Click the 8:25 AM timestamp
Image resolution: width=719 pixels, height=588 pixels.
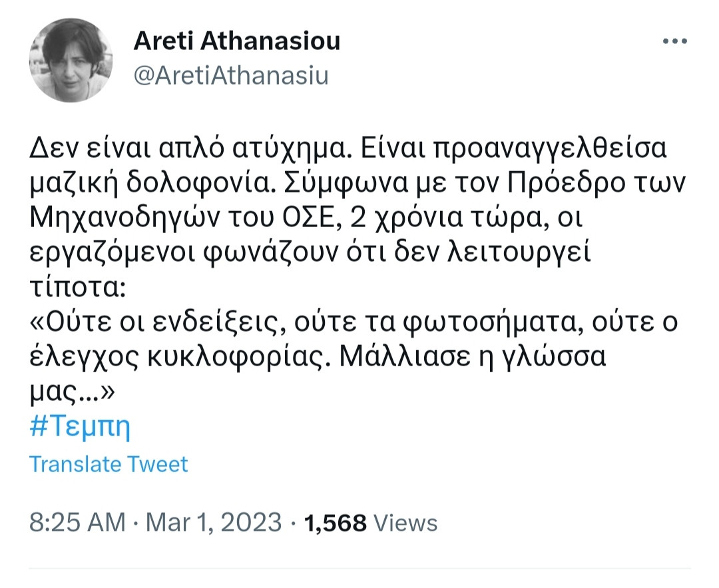[78, 523]
